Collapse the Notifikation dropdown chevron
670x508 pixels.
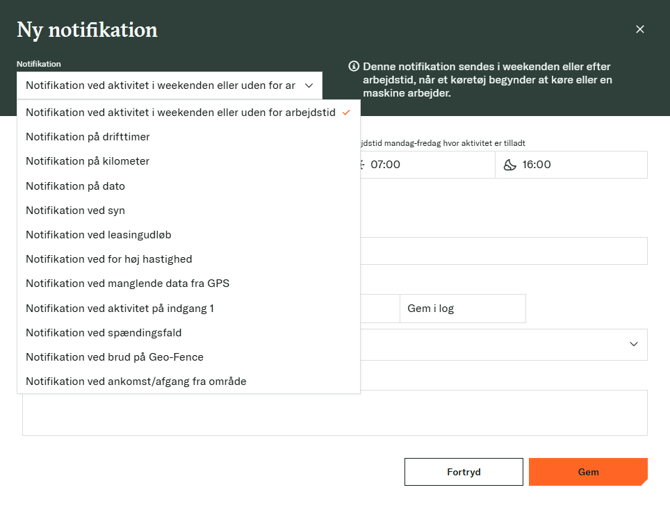[x=309, y=86]
